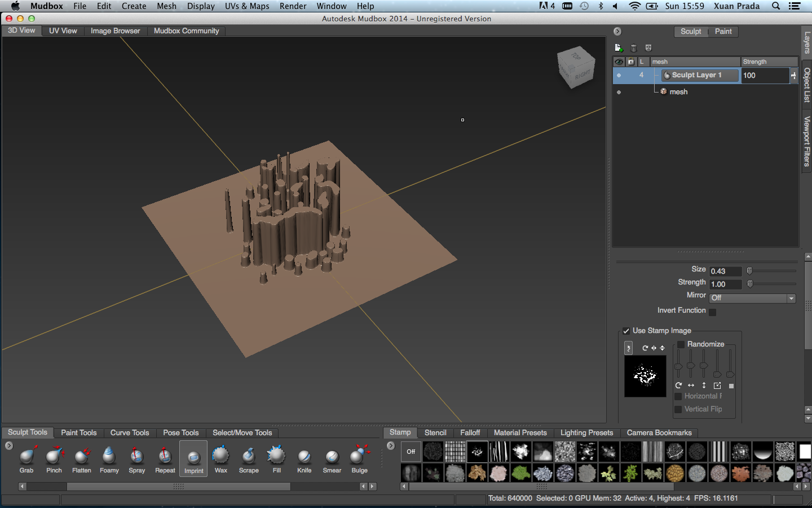
Task: Click the eye column header in Layers
Action: click(619, 62)
